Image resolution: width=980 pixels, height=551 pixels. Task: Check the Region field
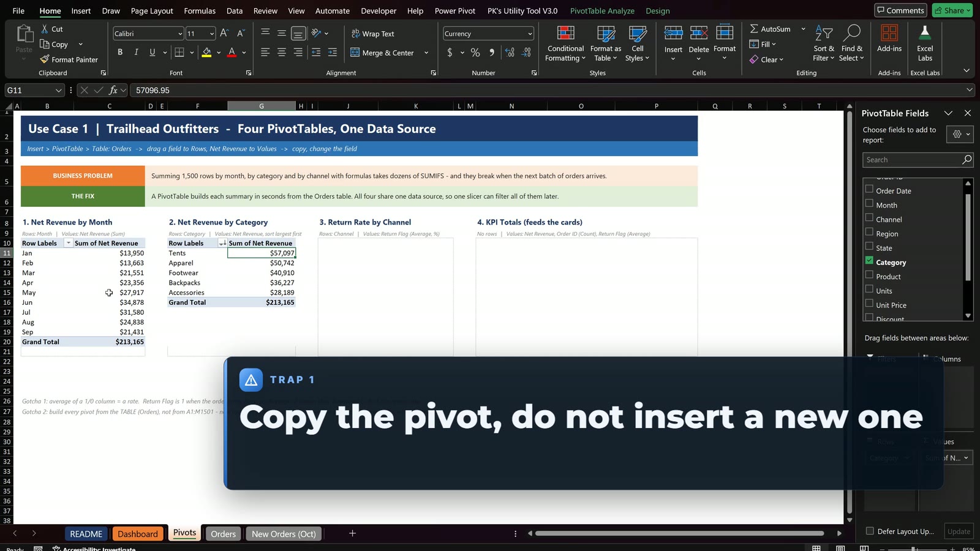point(869,232)
